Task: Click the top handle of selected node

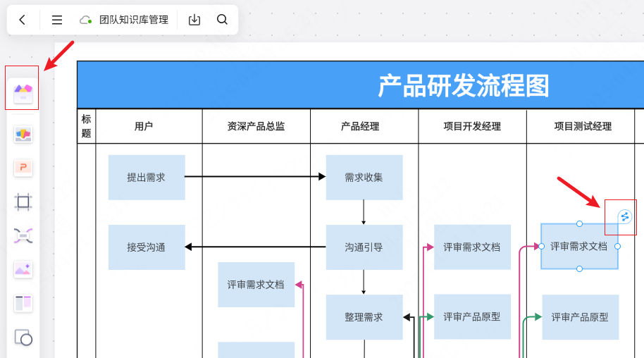Action: 579,223
